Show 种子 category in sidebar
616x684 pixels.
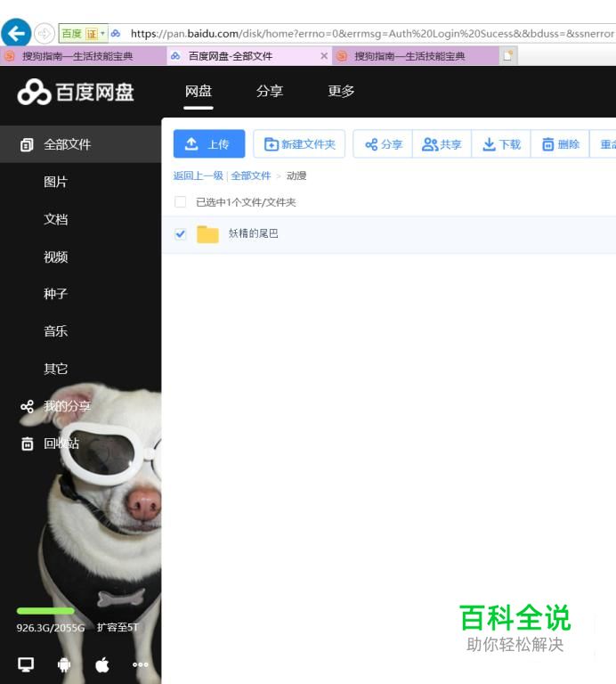click(x=55, y=294)
